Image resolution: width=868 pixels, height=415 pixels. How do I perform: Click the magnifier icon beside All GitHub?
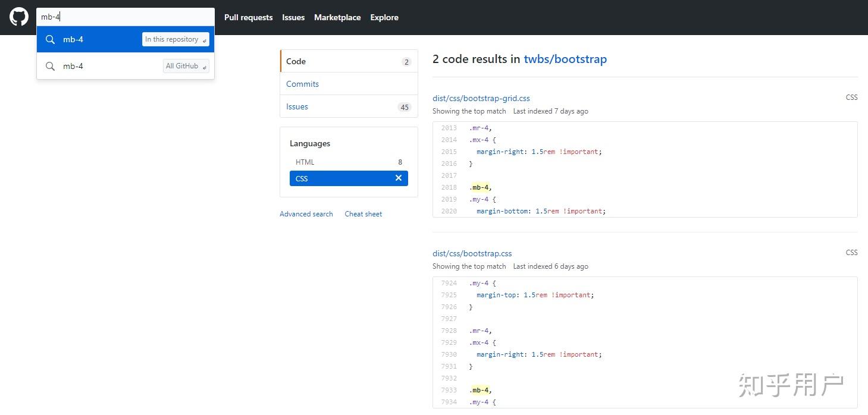51,66
